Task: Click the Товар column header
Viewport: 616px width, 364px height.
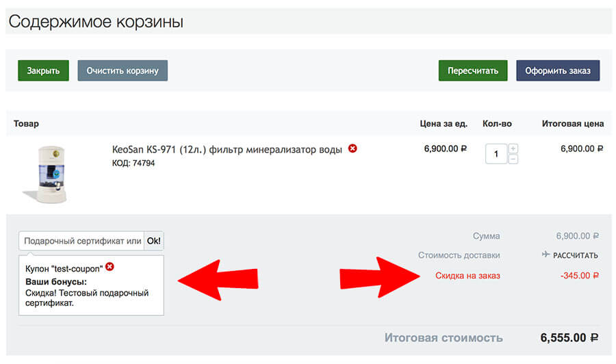Action: click(26, 124)
